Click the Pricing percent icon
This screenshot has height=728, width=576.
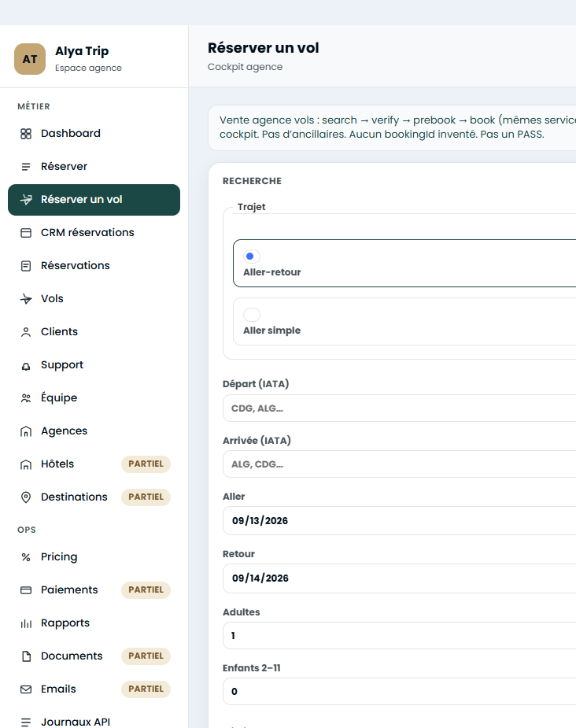tap(26, 557)
